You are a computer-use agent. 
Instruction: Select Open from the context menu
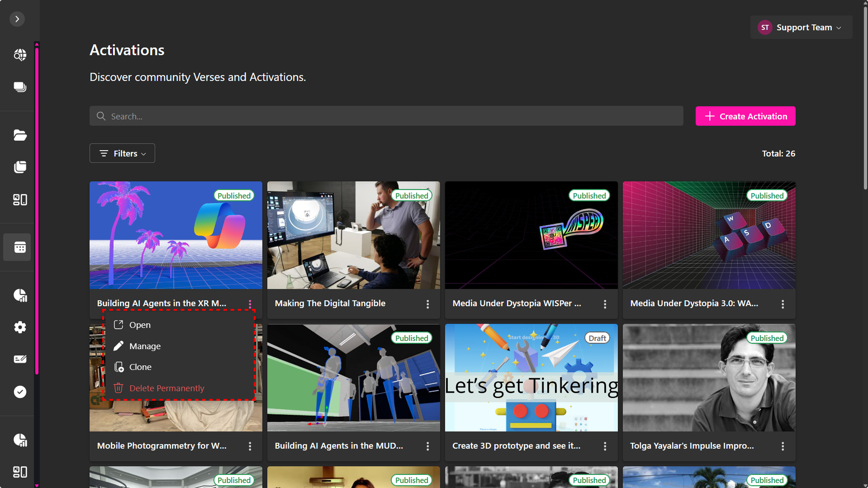[x=140, y=325]
